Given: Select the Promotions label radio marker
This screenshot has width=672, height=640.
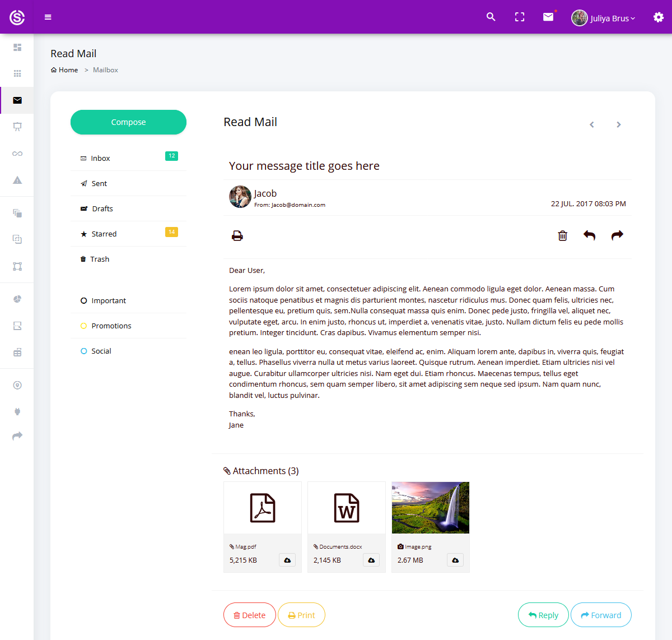Looking at the screenshot, I should (x=83, y=326).
